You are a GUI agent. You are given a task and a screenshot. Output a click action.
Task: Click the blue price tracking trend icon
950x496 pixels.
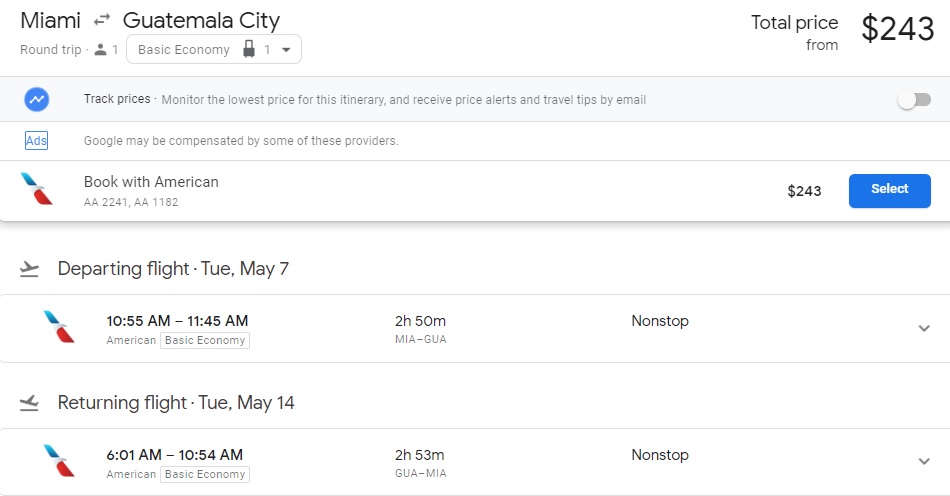(x=37, y=100)
